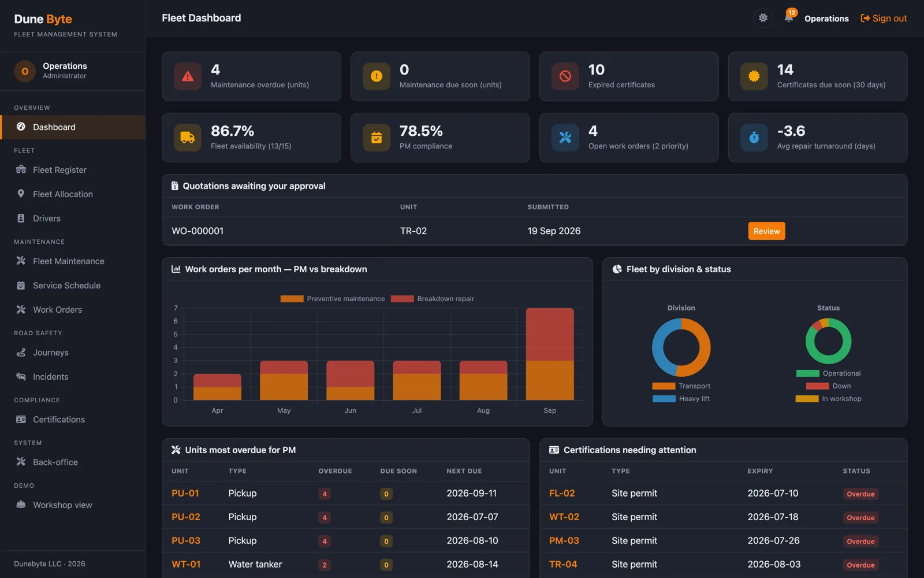The height and width of the screenshot is (578, 924).
Task: Click the Overdue badge for FL-02
Action: (860, 494)
